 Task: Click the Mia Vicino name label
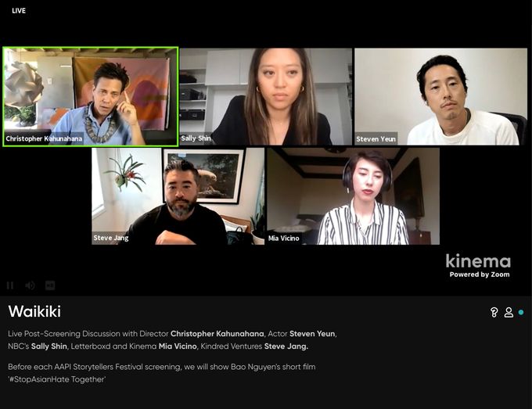point(284,238)
